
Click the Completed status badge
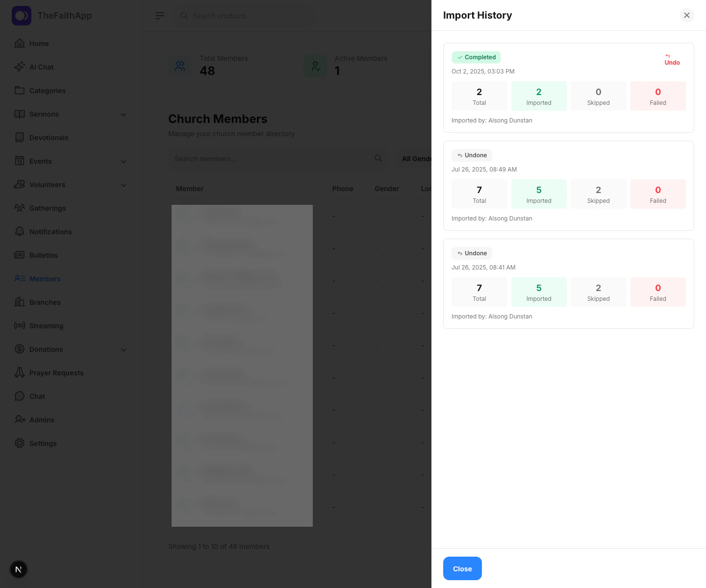[x=476, y=57]
